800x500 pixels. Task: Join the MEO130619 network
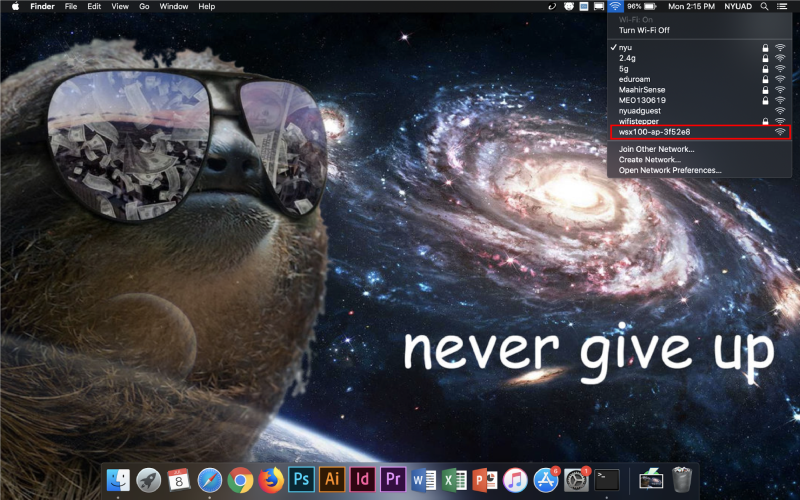pyautogui.click(x=699, y=100)
